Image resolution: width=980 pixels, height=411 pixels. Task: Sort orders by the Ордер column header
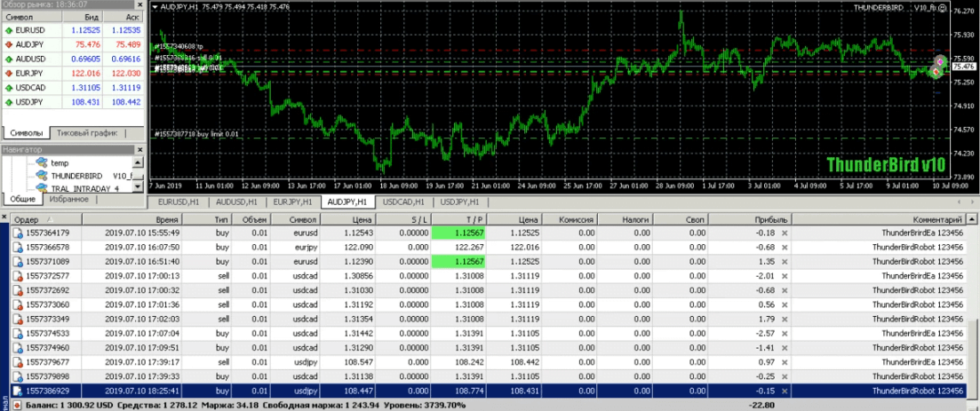(27, 218)
